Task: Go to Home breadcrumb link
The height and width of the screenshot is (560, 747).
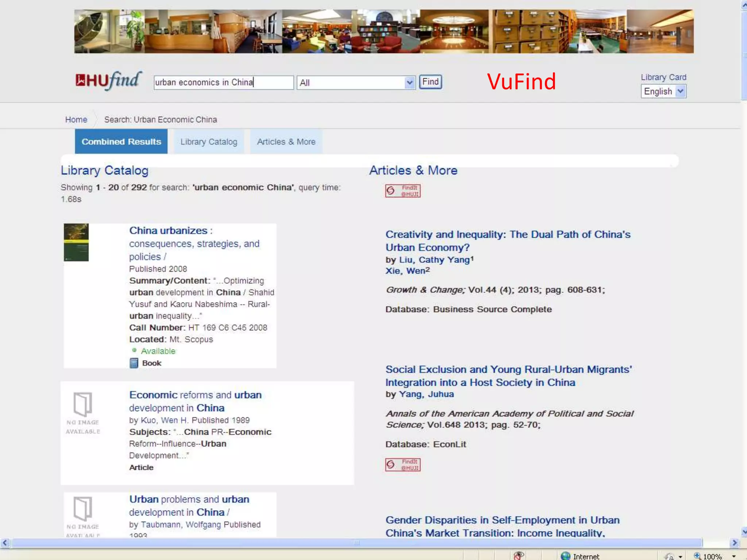Action: click(x=76, y=120)
